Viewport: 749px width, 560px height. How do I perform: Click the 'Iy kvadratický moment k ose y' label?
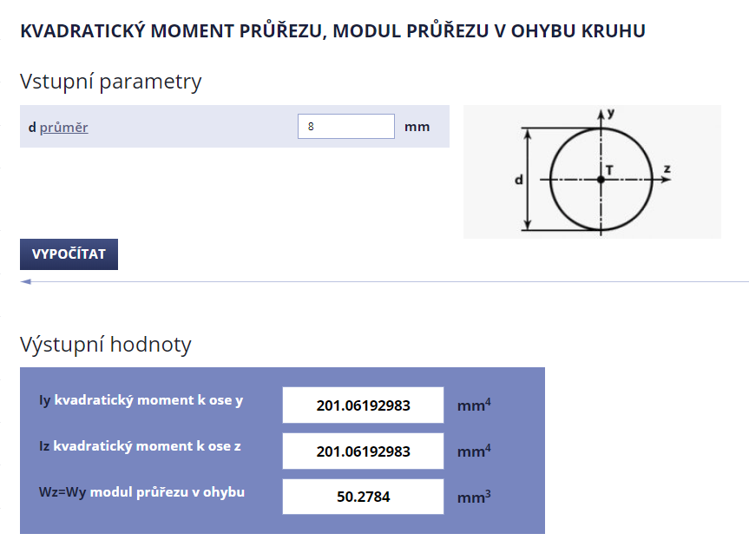pos(141,400)
